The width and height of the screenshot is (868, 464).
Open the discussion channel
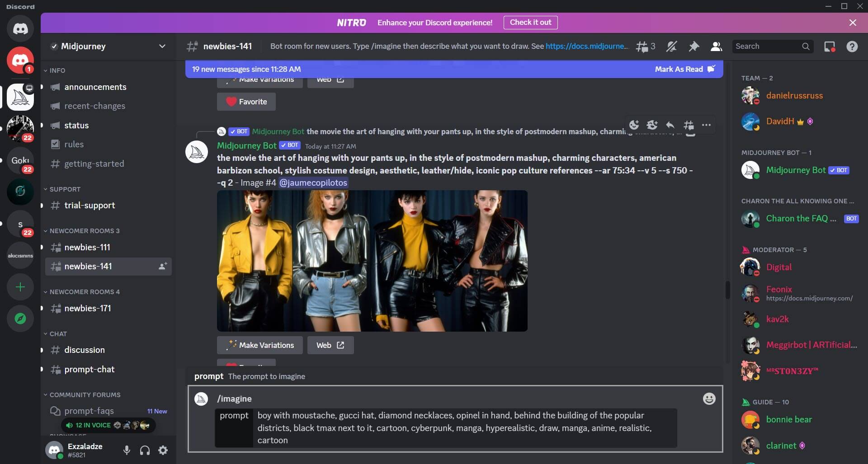click(x=108, y=350)
